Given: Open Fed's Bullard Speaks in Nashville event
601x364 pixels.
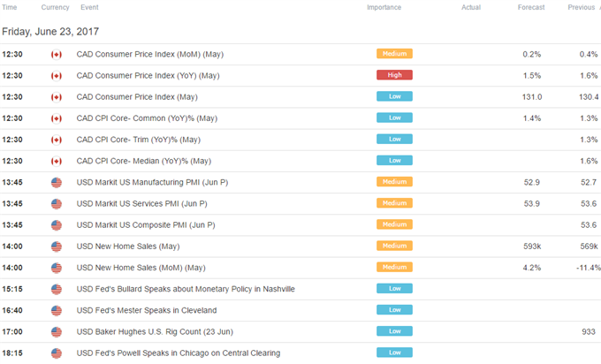Looking at the screenshot, I should coord(186,289).
